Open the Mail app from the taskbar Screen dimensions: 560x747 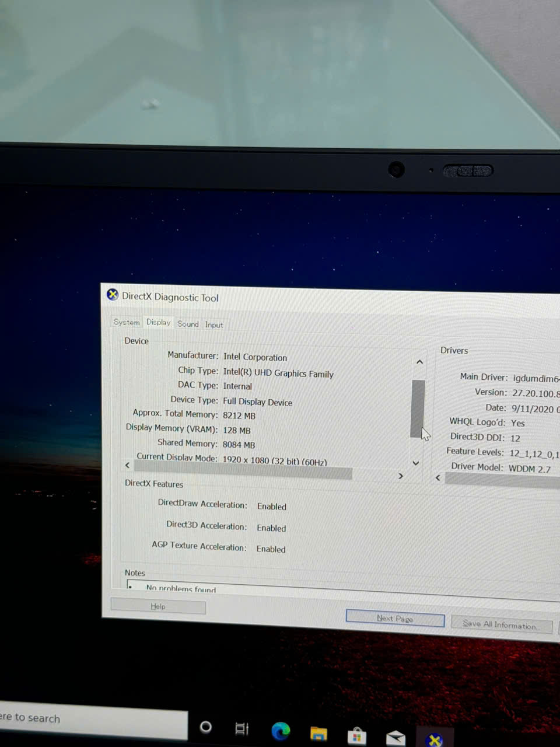[395, 738]
